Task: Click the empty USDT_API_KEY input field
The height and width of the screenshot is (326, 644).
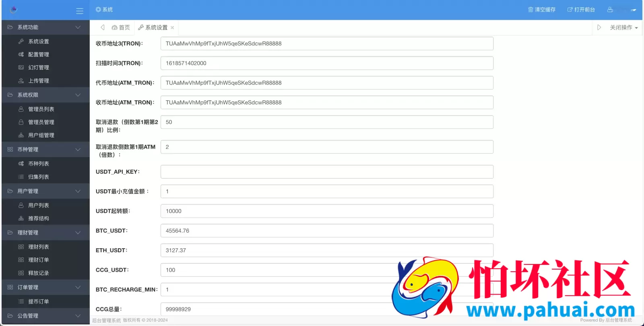Action: [x=327, y=172]
